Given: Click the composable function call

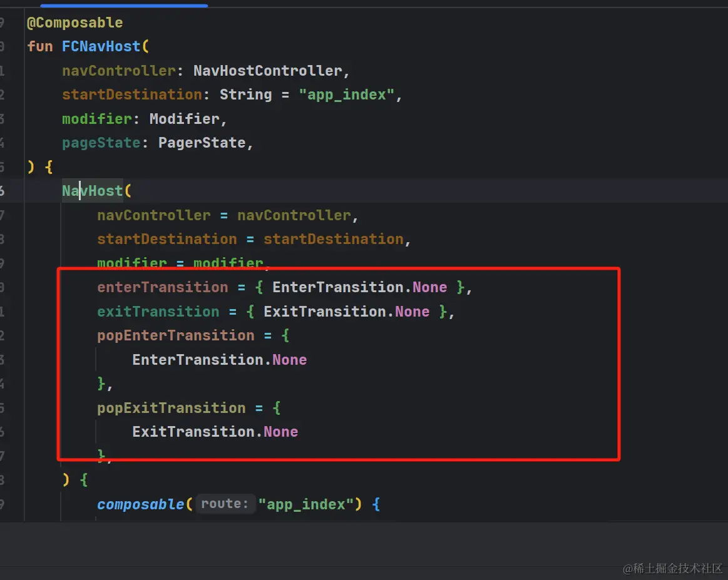Looking at the screenshot, I should click(x=140, y=504).
